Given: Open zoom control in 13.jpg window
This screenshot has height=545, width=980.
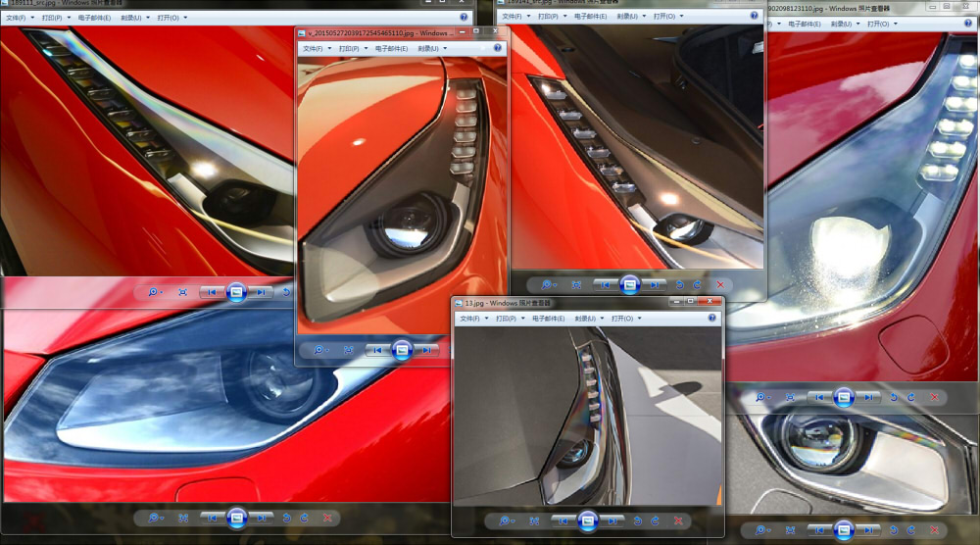Looking at the screenshot, I should pyautogui.click(x=507, y=520).
